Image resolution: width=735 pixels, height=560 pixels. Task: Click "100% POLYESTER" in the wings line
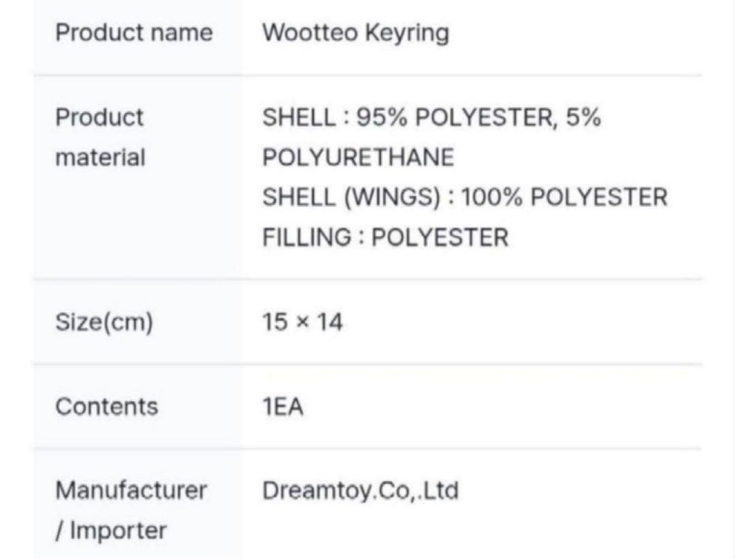[564, 197]
